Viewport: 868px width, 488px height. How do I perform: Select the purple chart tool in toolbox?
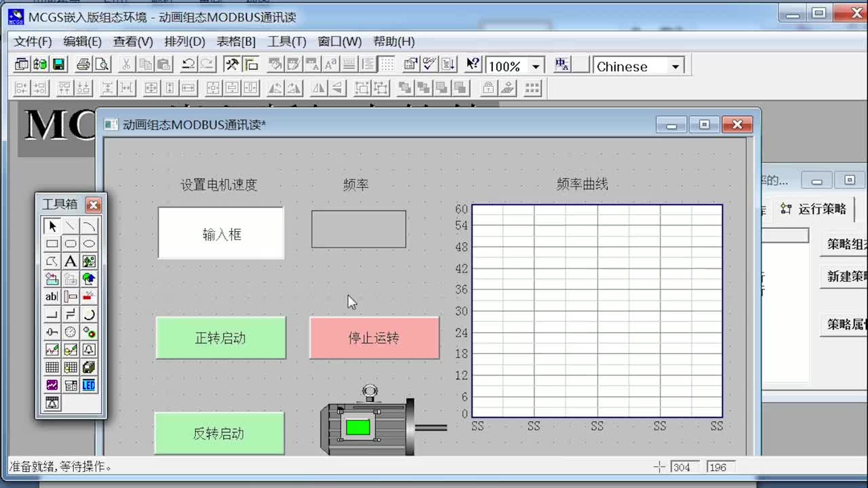point(52,385)
